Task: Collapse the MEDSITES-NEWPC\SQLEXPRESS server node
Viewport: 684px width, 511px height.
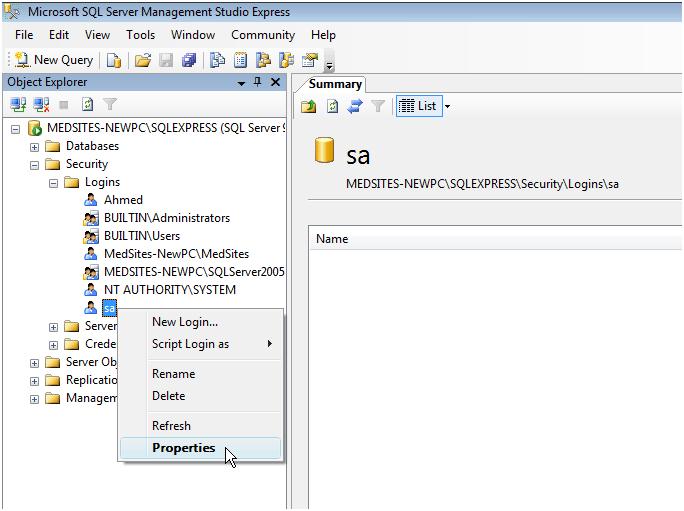Action: [16, 129]
